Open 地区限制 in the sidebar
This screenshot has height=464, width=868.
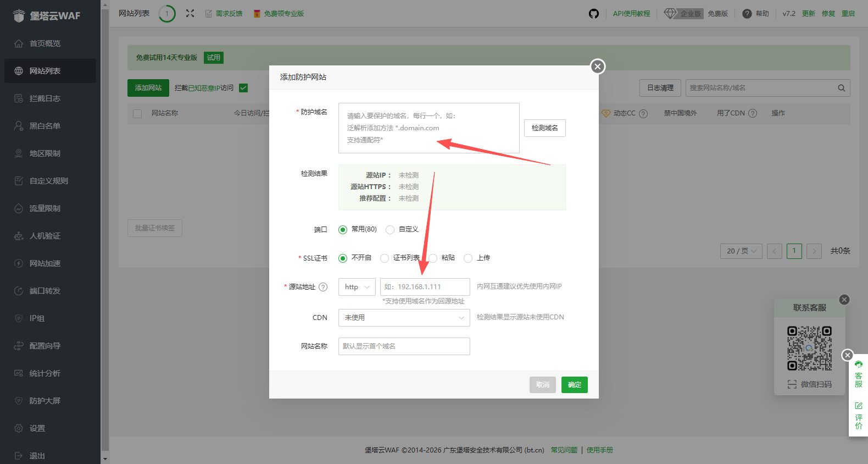[x=50, y=153]
